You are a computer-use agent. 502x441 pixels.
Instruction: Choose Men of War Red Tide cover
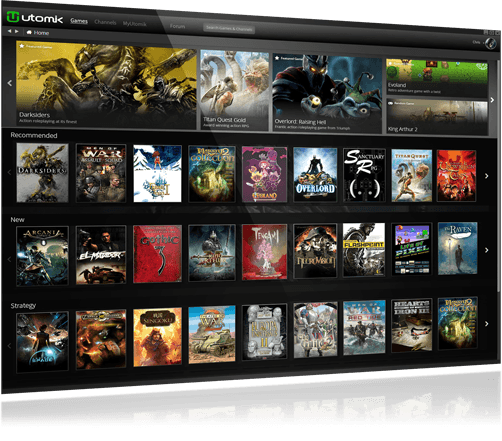pos(364,328)
